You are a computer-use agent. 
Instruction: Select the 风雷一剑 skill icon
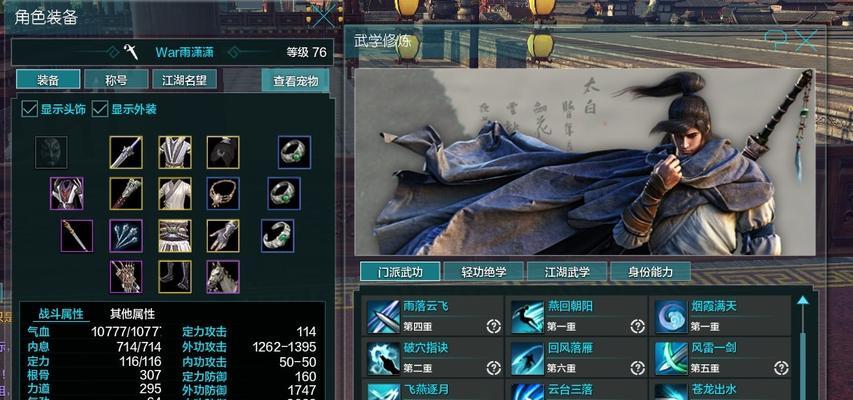click(x=671, y=358)
